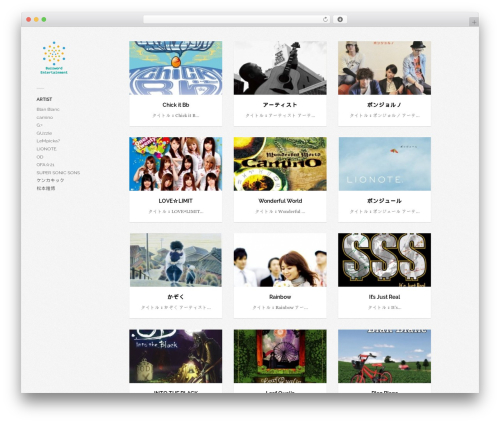The height and width of the screenshot is (423, 500).
Task: Select the Canuno Wonderful World cover image
Action: [280, 164]
